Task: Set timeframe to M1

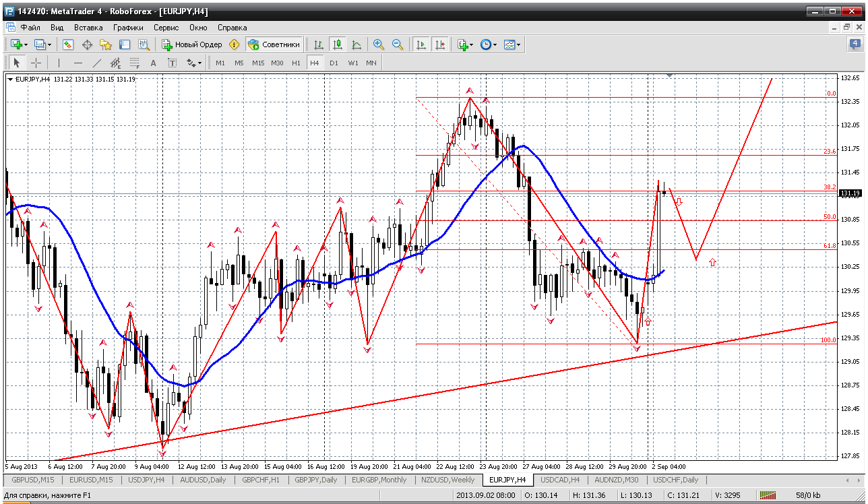Action: [220, 63]
